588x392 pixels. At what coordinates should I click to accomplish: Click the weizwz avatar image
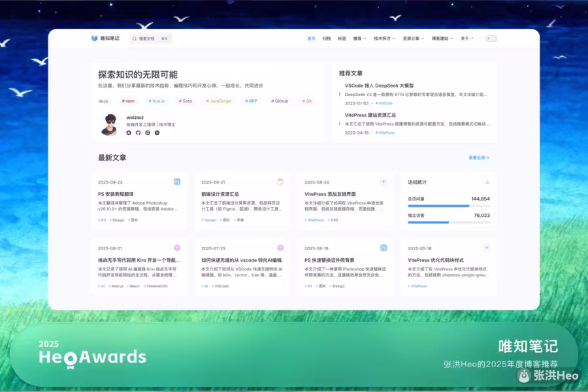pyautogui.click(x=110, y=125)
